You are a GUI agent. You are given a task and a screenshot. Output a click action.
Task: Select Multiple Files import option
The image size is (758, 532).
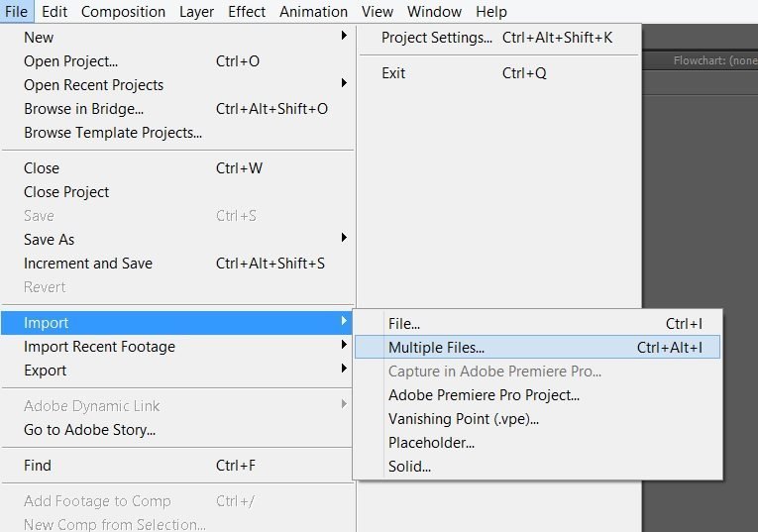click(538, 348)
